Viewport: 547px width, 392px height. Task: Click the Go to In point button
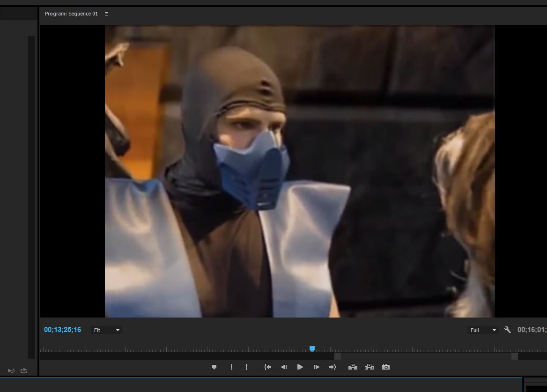[x=267, y=367]
